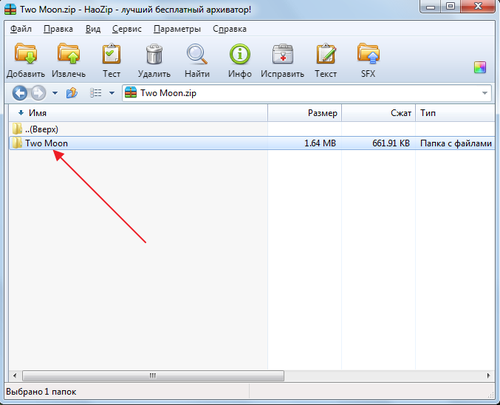Open the view mode dropdown arrow

112,93
